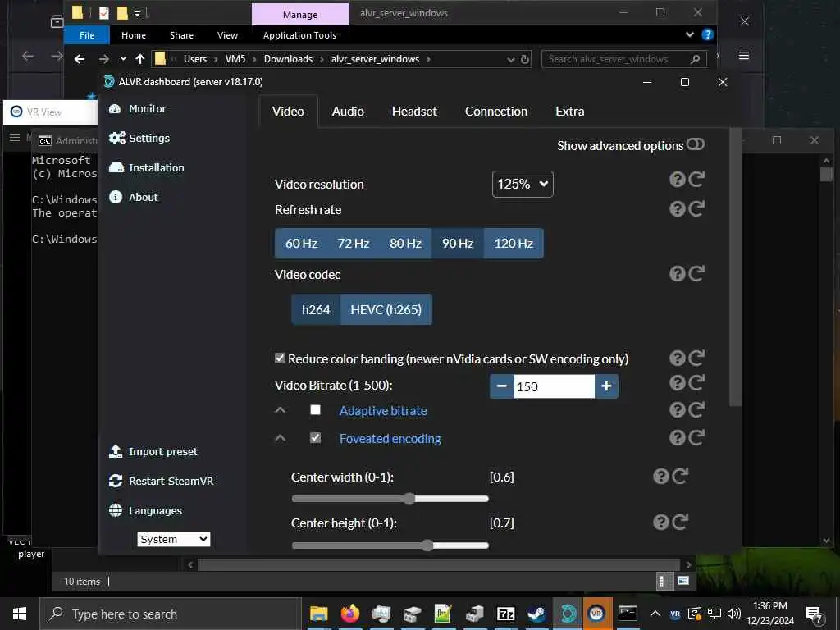This screenshot has height=630, width=840.
Task: Switch to the Video tab
Action: 288,112
